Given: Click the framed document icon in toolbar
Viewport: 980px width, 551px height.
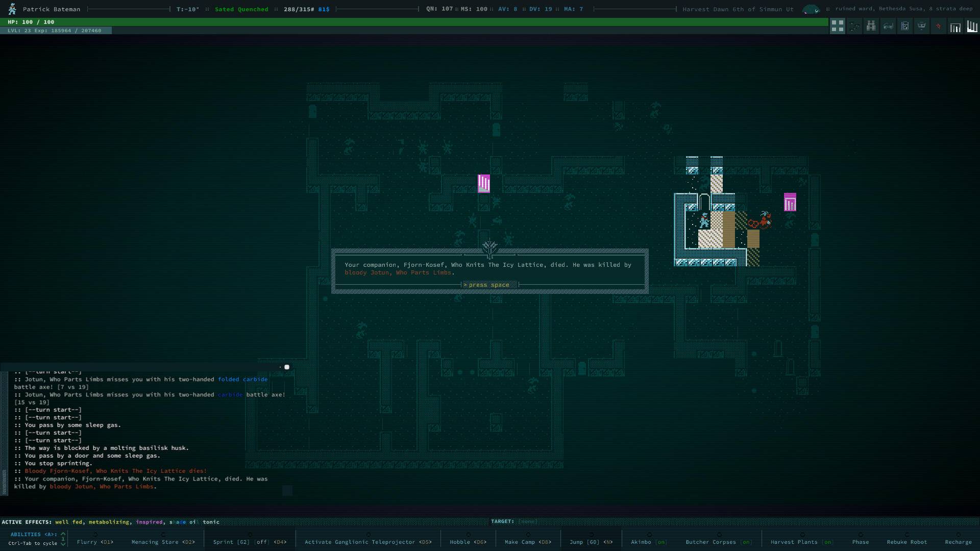Looking at the screenshot, I should (904, 26).
